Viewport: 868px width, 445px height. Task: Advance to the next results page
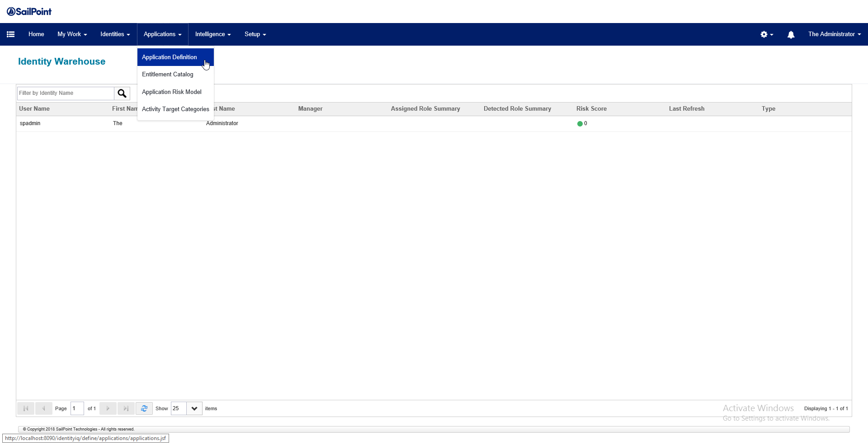click(108, 408)
